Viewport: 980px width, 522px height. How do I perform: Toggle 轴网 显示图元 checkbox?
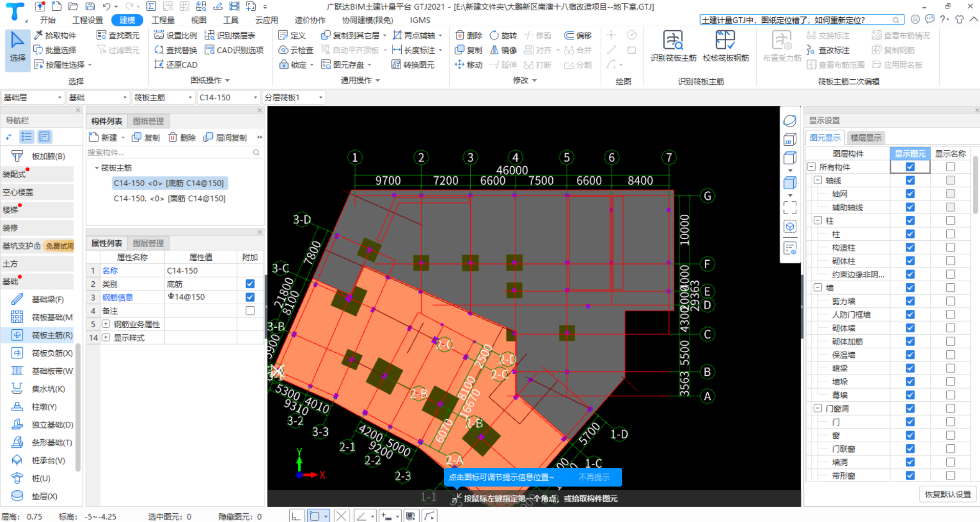point(910,194)
